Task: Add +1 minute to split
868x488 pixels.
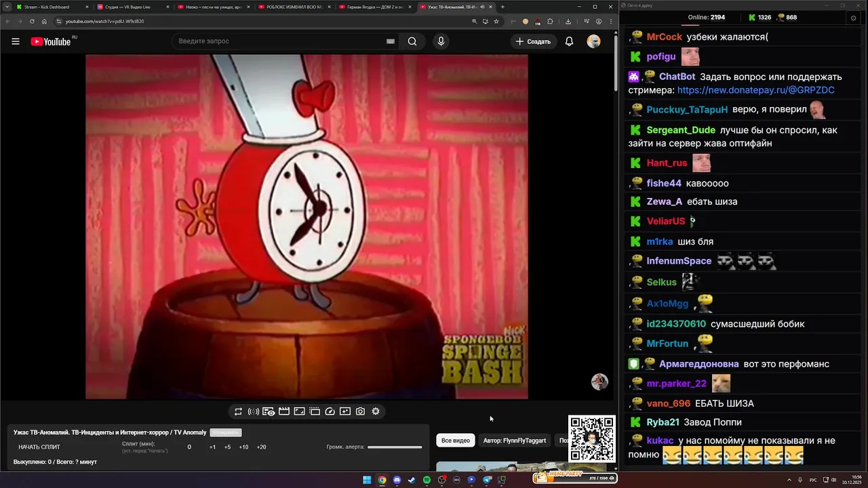Action: 212,447
